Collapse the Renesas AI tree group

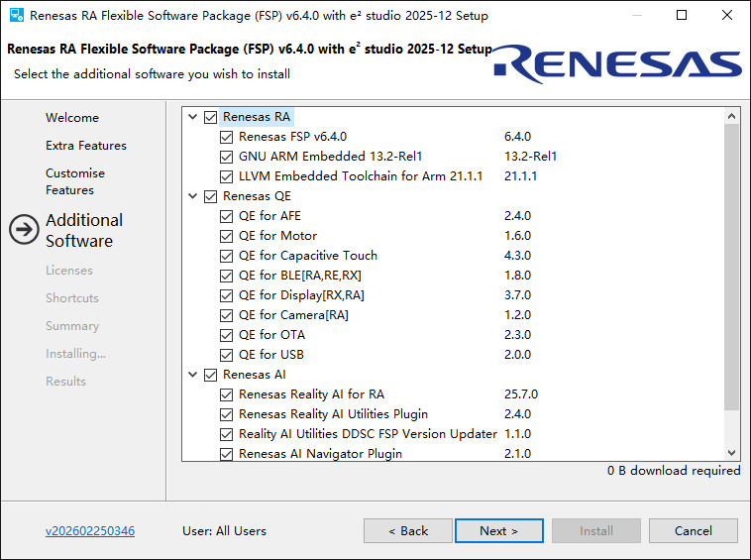click(x=193, y=375)
